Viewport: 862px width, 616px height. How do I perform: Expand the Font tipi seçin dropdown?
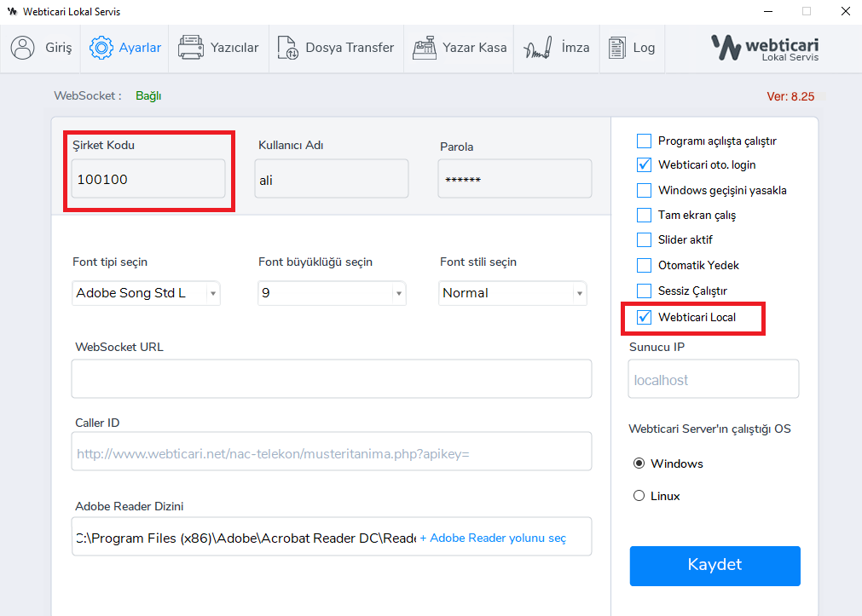click(x=213, y=293)
